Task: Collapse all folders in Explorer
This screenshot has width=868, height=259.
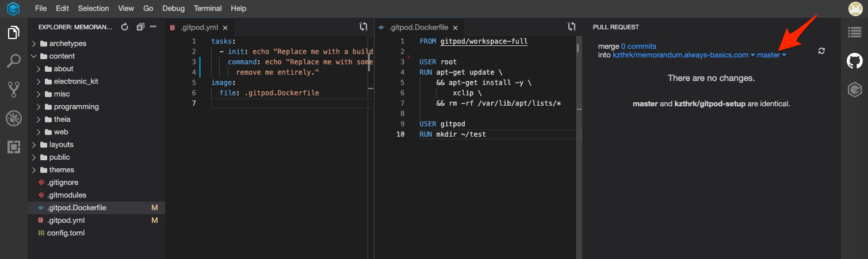Action: pos(140,27)
